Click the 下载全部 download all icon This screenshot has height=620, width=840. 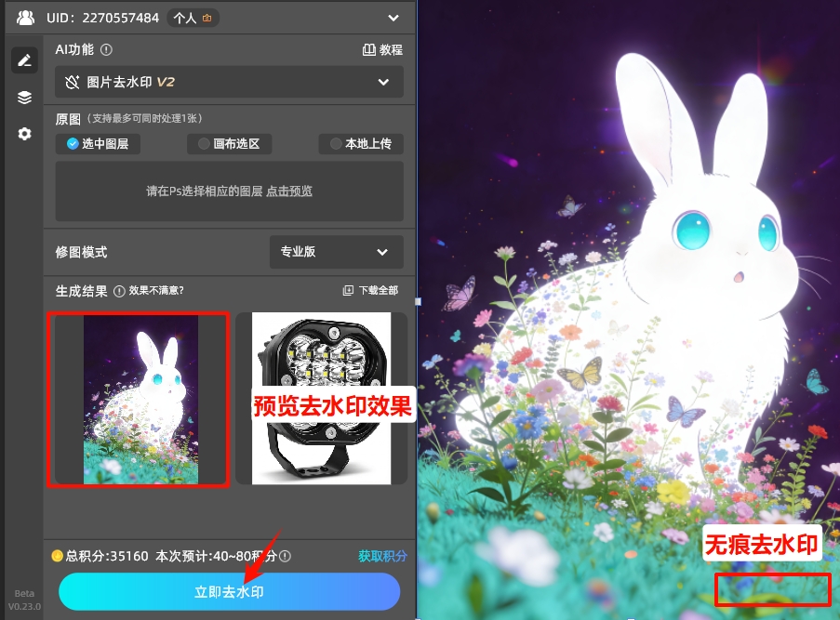(346, 290)
